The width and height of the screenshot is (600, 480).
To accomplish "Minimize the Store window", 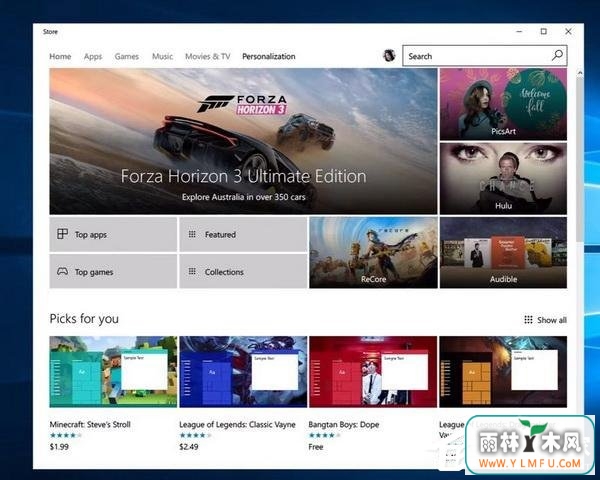I will click(x=519, y=31).
